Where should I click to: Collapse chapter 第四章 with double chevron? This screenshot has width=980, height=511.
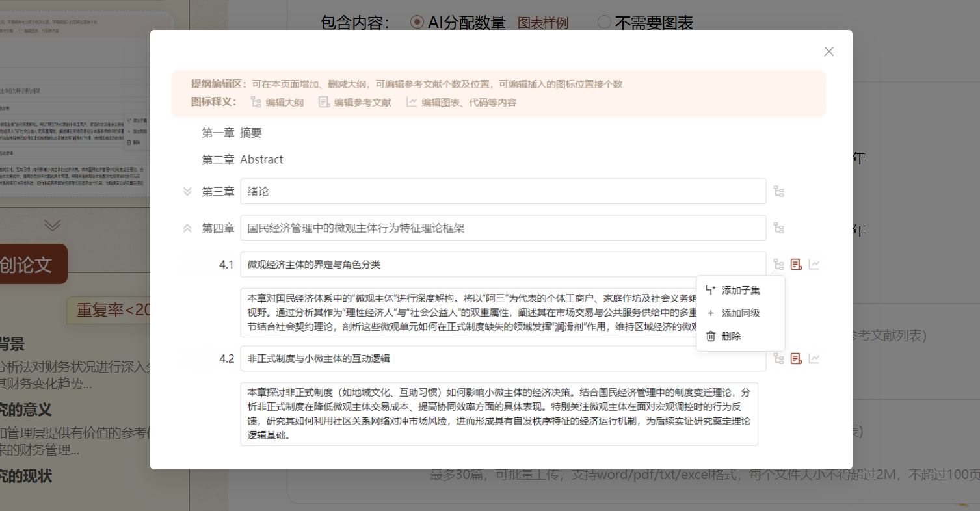(x=187, y=228)
